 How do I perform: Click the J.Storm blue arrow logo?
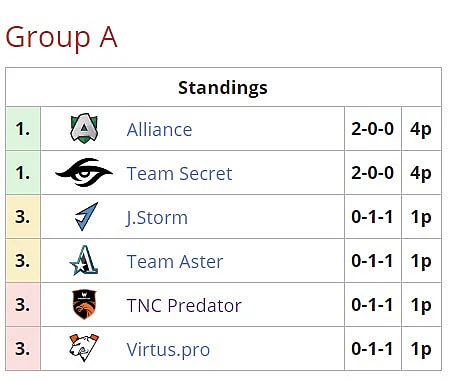point(86,217)
